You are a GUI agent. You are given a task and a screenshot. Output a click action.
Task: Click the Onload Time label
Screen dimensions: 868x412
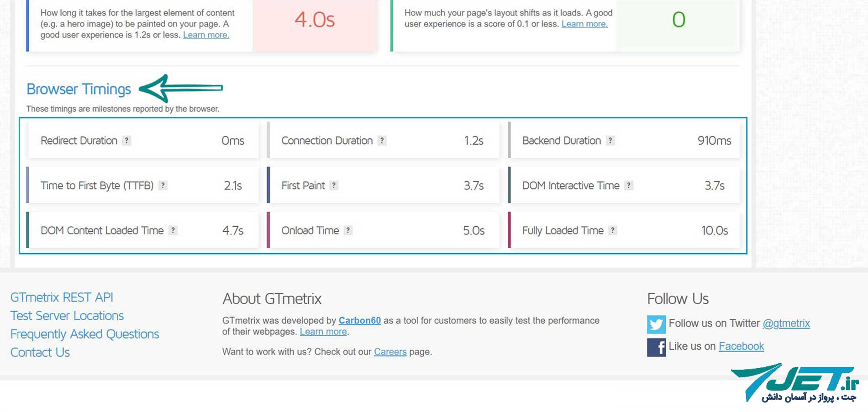(310, 230)
